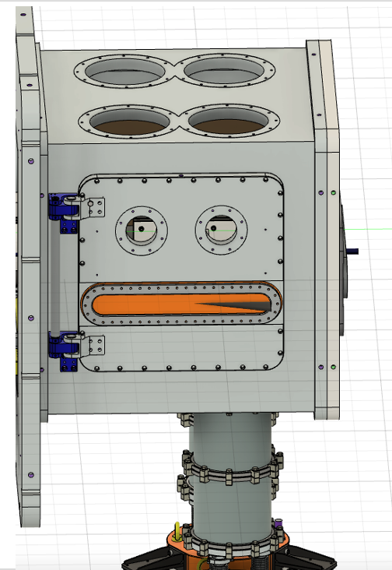Select the orange base ring at the column bottom
The width and height of the screenshot is (392, 570).
click(x=175, y=545)
